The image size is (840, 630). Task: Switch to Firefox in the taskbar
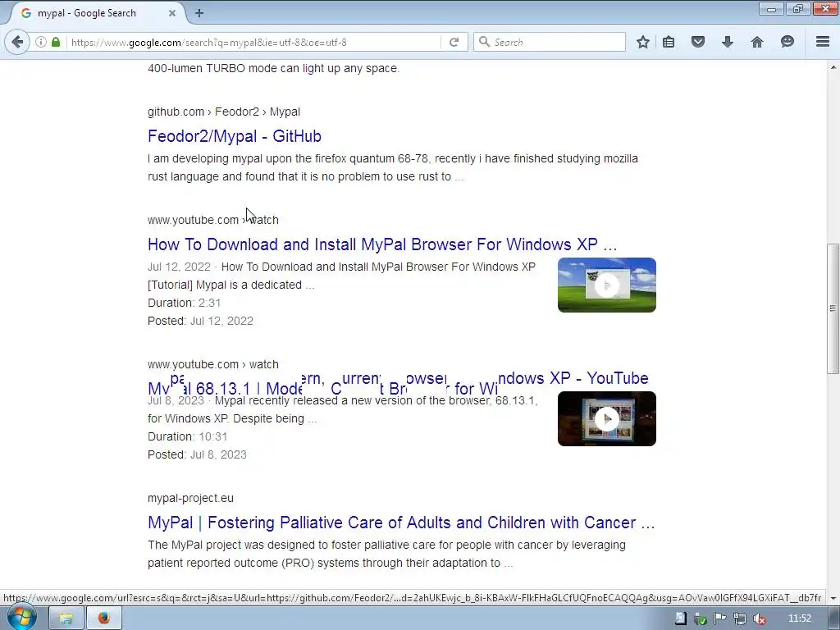(104, 619)
